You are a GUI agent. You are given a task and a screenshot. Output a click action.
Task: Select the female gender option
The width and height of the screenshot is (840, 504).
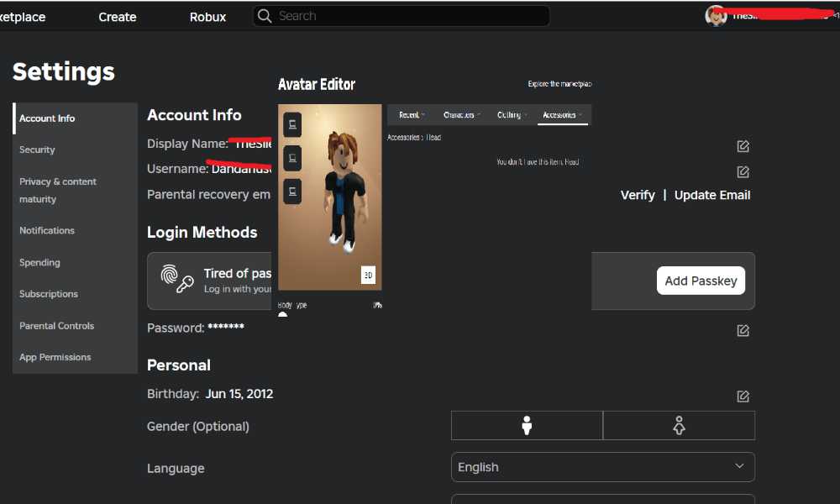(679, 425)
